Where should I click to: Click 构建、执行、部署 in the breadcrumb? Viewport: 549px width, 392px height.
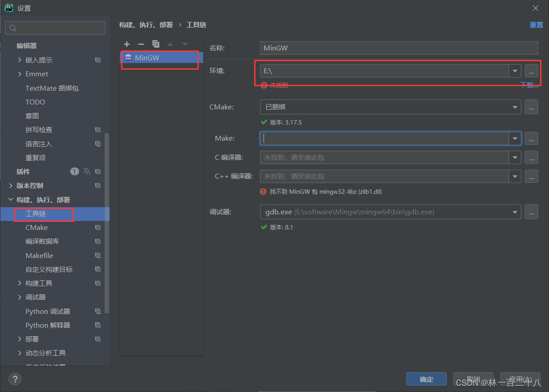point(146,25)
